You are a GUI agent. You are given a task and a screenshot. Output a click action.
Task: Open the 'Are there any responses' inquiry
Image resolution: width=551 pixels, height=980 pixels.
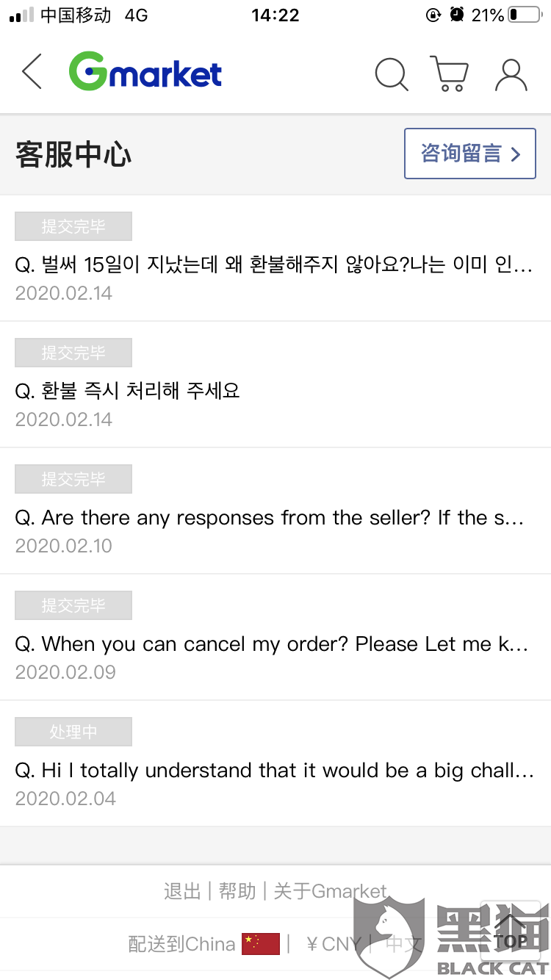pos(275,511)
